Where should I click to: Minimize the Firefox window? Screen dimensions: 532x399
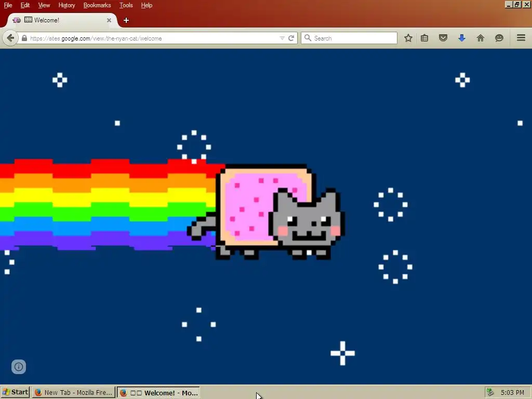[508, 5]
